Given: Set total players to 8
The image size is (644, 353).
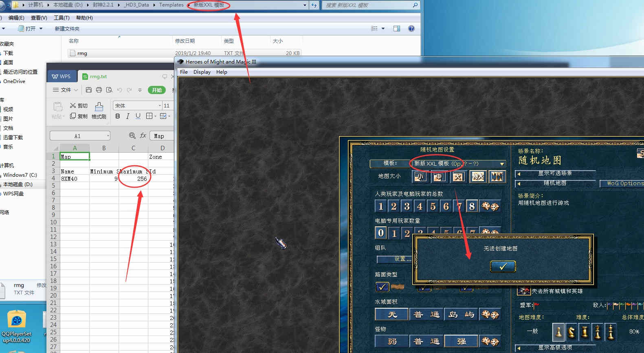Looking at the screenshot, I should [472, 206].
